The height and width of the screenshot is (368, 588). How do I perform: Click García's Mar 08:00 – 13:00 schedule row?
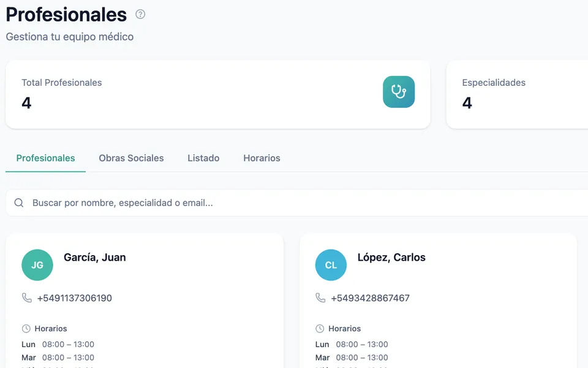tap(58, 358)
